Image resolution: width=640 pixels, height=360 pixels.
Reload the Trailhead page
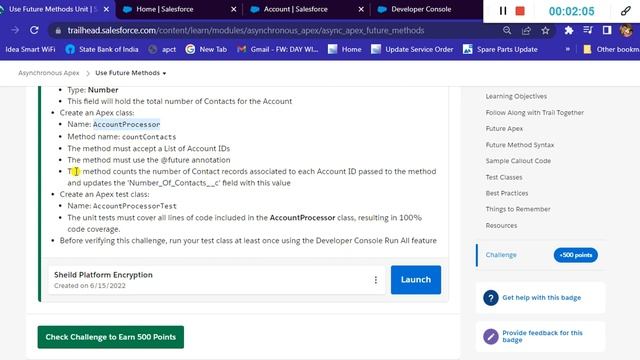pos(34,30)
